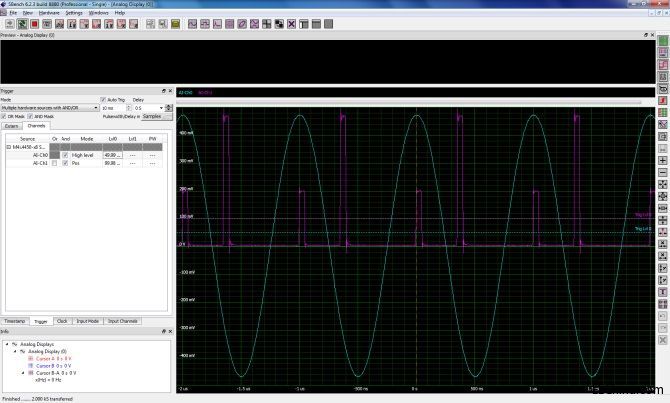This screenshot has width=670, height=403.
Task: Click the Auto Trig timeout spinner
Action: pyautogui.click(x=129, y=108)
